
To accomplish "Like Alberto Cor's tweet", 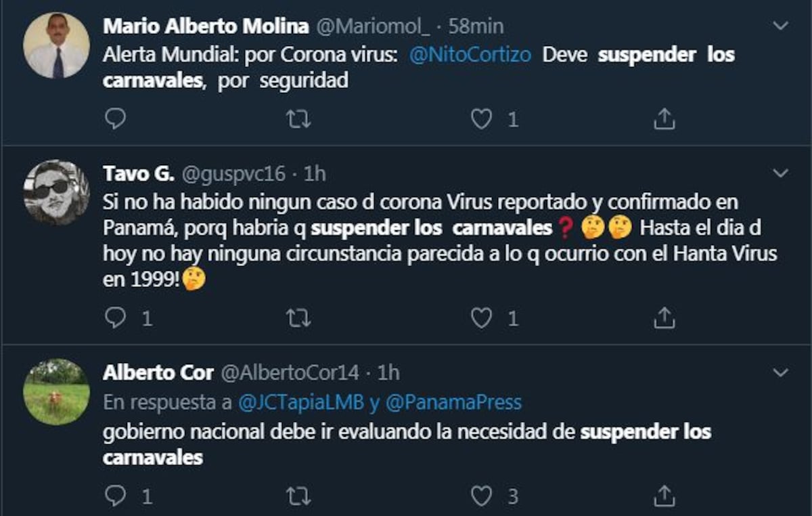I will point(482,496).
